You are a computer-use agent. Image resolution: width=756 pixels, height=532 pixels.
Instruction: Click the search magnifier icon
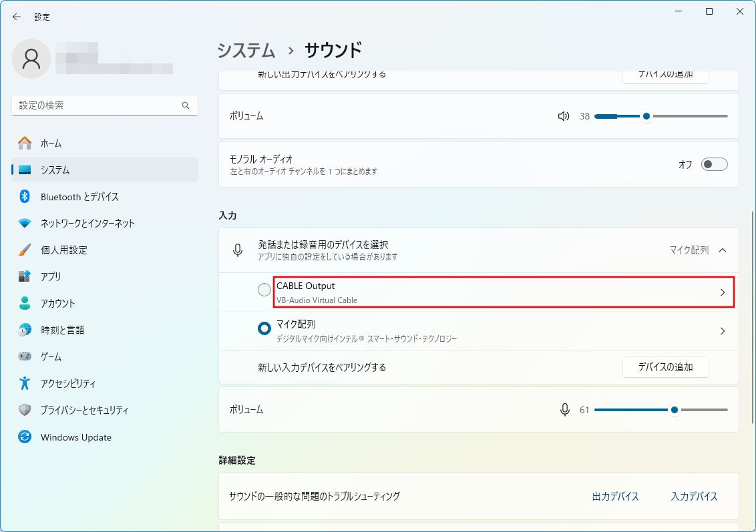pos(186,105)
